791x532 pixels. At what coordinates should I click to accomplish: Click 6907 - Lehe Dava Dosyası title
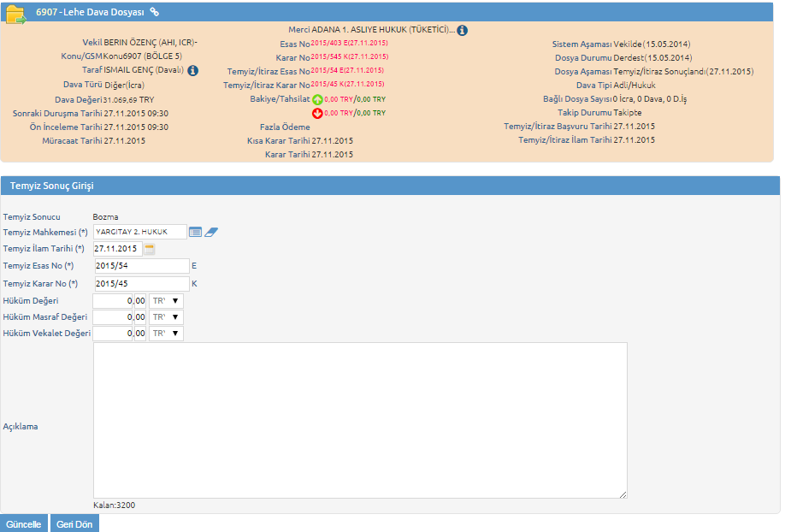tap(90, 12)
